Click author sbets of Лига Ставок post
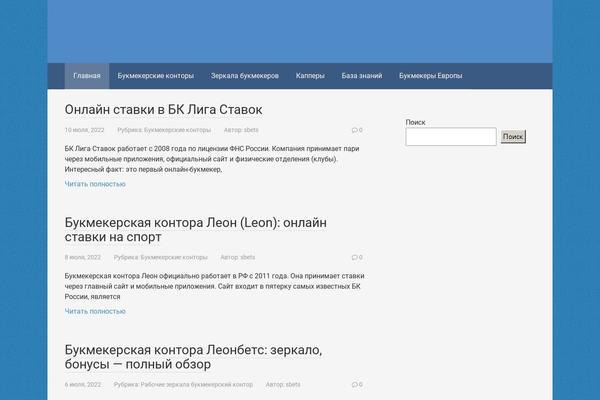This screenshot has width=600, height=400. [251, 130]
